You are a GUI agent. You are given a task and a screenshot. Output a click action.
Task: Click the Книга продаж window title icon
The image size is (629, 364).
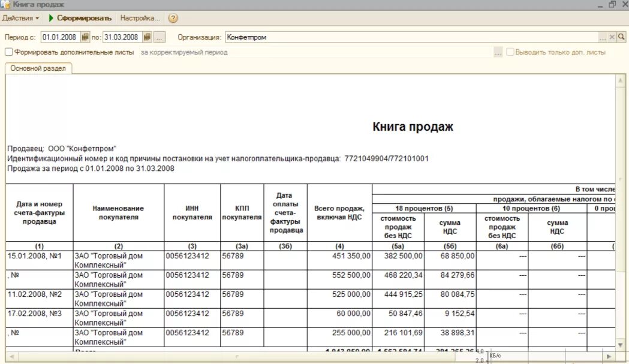tap(5, 4)
